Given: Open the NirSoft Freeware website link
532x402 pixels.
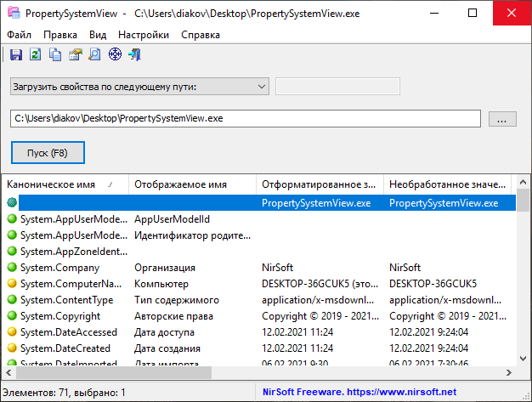Looking at the screenshot, I should point(359,392).
